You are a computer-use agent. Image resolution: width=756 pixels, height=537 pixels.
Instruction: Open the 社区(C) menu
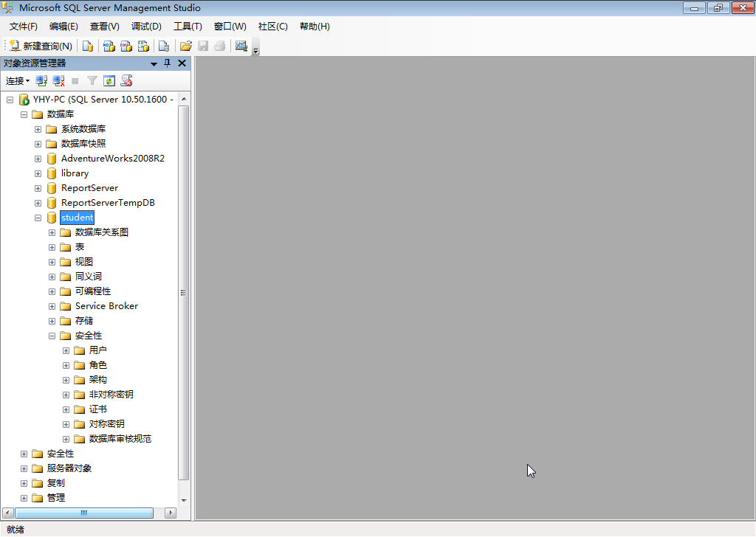[x=273, y=27]
